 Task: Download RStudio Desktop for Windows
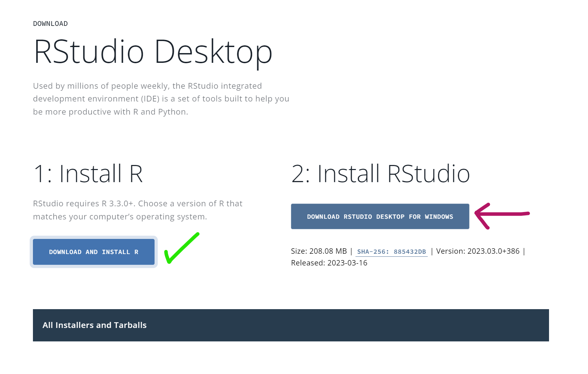click(x=380, y=216)
